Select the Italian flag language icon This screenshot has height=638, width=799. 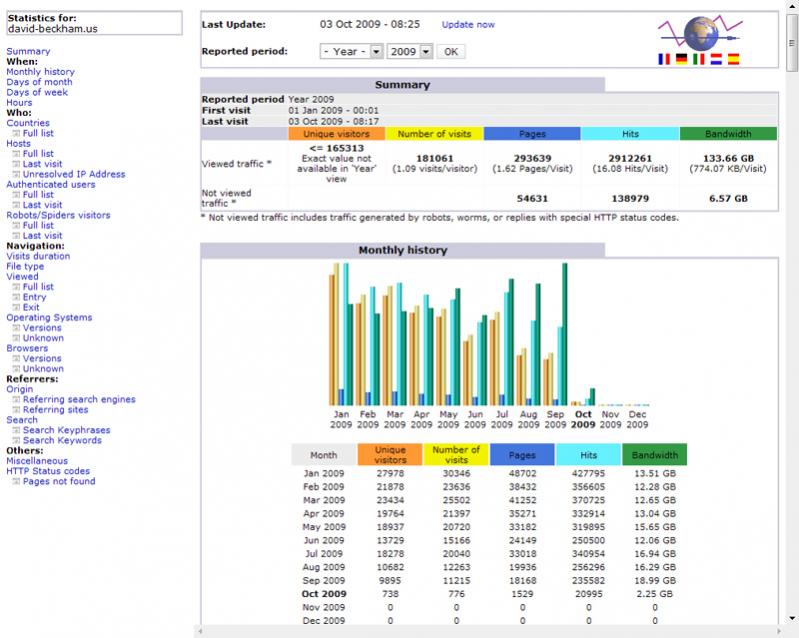click(699, 60)
